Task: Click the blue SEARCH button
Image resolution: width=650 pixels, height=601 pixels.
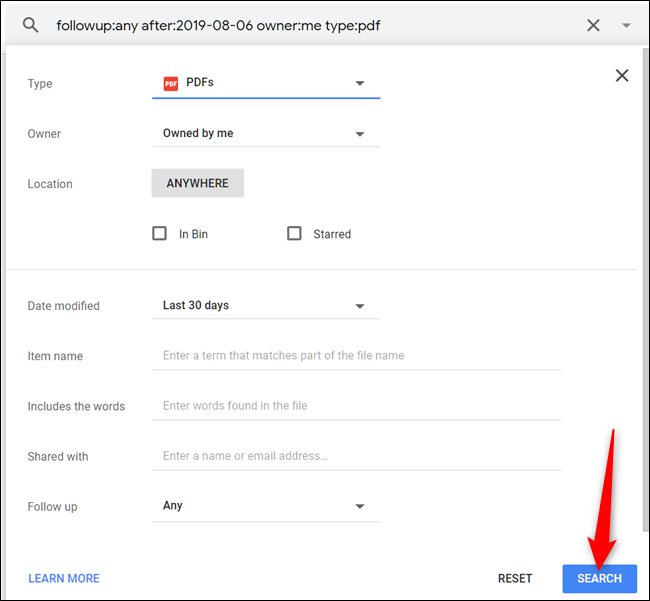Action: click(599, 578)
